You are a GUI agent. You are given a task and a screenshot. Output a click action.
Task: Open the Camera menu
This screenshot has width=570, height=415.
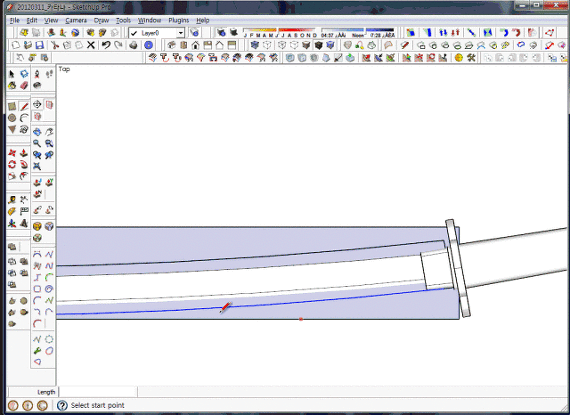(76, 20)
